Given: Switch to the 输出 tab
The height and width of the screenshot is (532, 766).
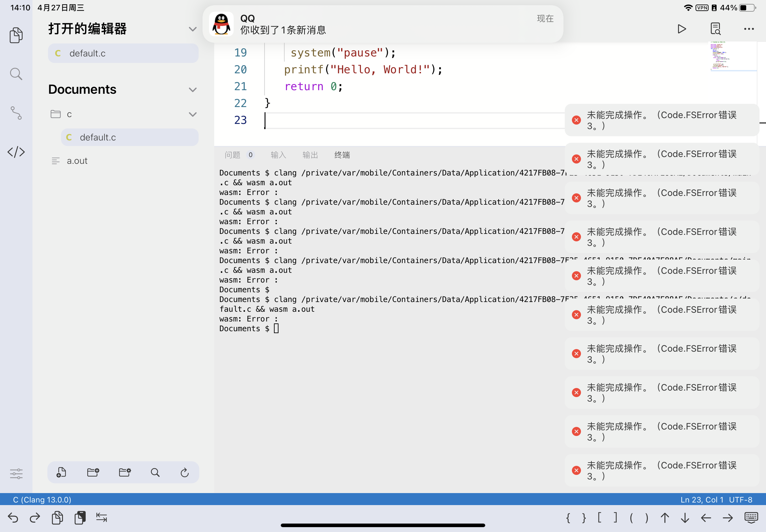Looking at the screenshot, I should (x=309, y=155).
